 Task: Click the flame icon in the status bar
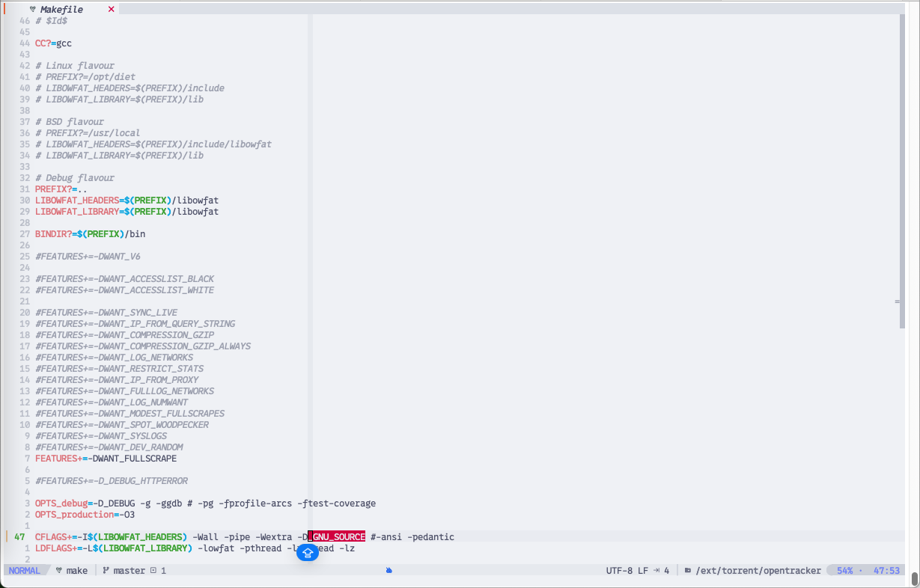click(388, 569)
